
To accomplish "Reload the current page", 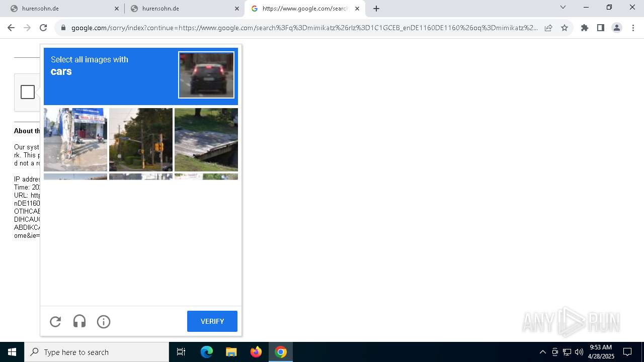I will pos(43,28).
